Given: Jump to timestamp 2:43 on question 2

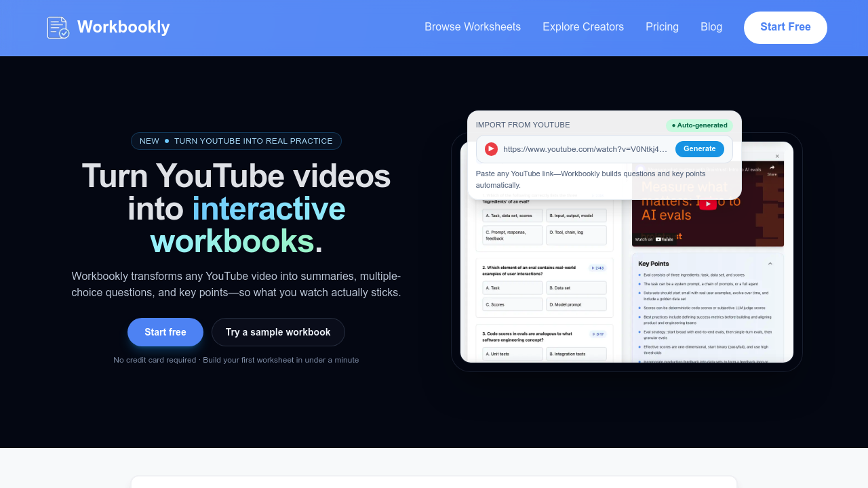Looking at the screenshot, I should pyautogui.click(x=596, y=268).
